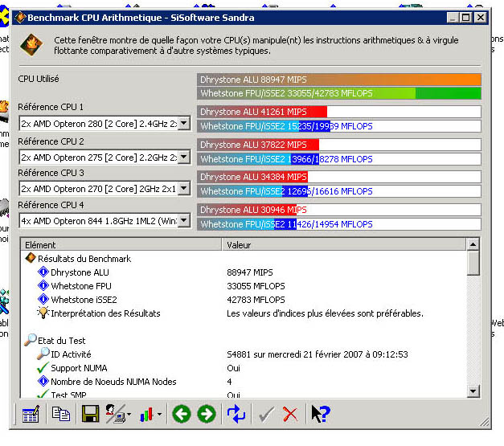Click the 33055 MFLOPS value

pos(256,286)
